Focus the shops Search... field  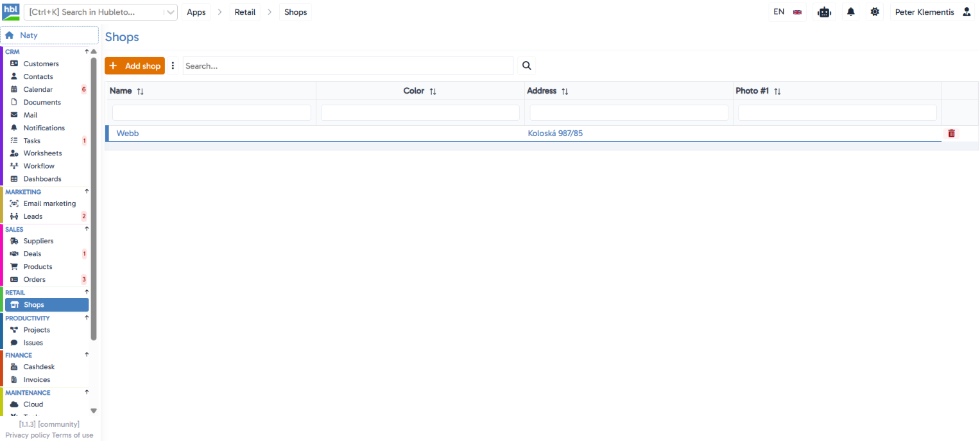click(348, 65)
